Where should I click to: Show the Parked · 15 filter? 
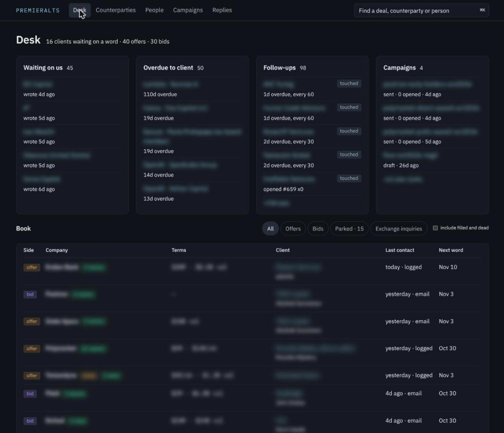coord(349,229)
